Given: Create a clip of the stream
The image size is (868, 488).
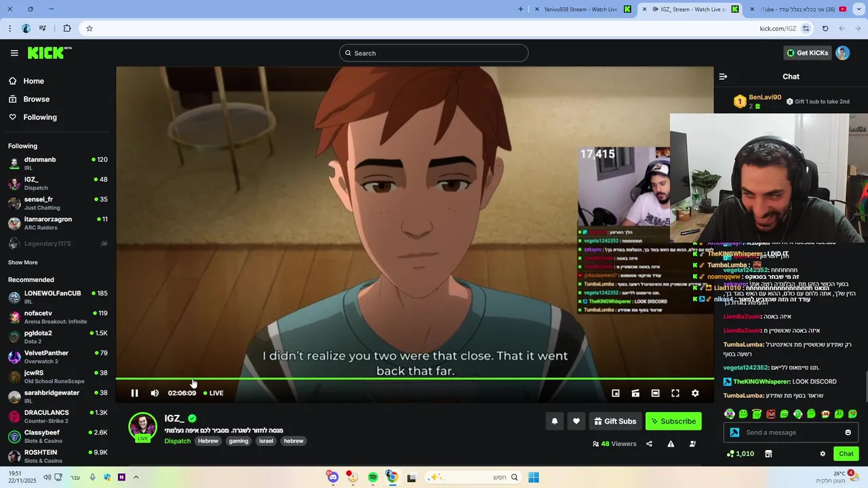Looking at the screenshot, I should pyautogui.click(x=635, y=393).
